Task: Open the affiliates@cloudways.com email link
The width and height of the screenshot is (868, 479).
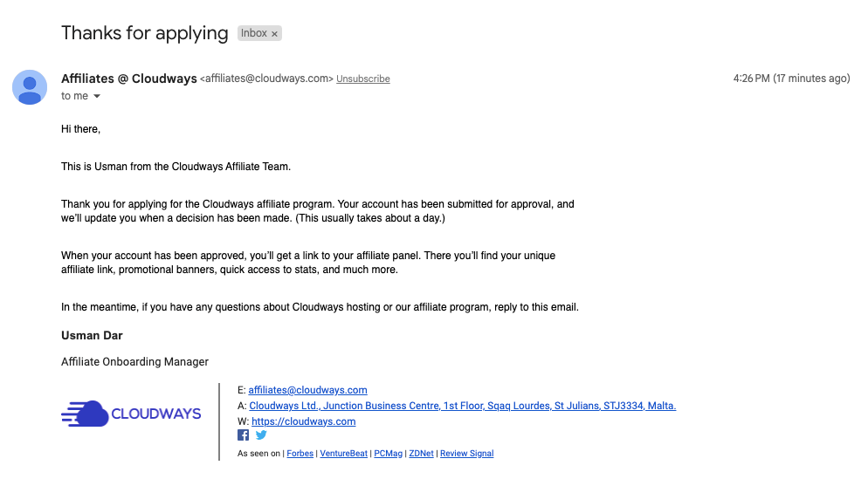Action: 307,390
